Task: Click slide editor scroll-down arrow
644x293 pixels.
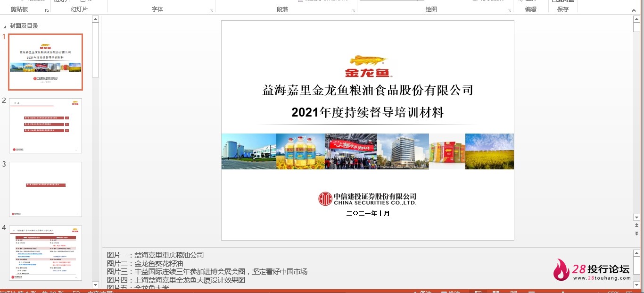Action: coord(636,218)
